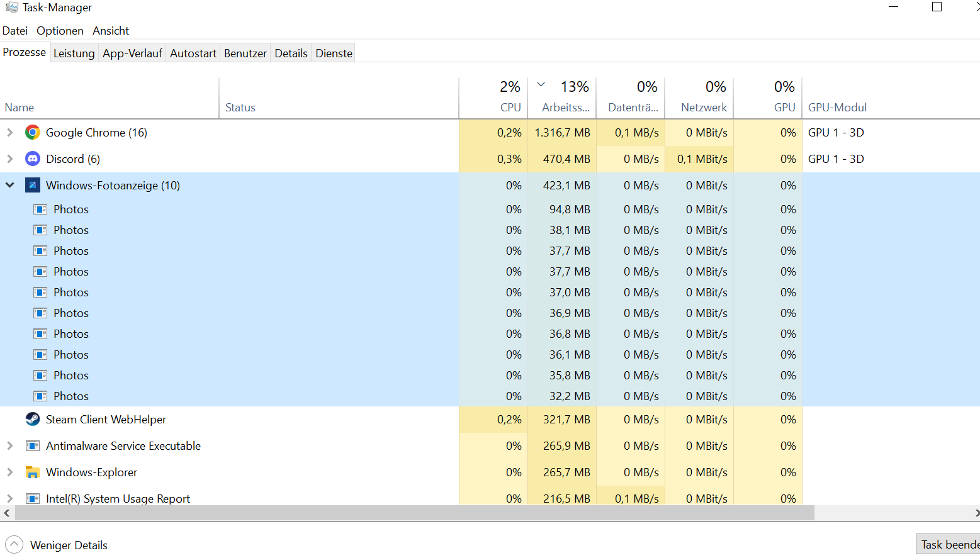Click the horizontal scrollbar left arrow
980x558 pixels.
[x=7, y=513]
